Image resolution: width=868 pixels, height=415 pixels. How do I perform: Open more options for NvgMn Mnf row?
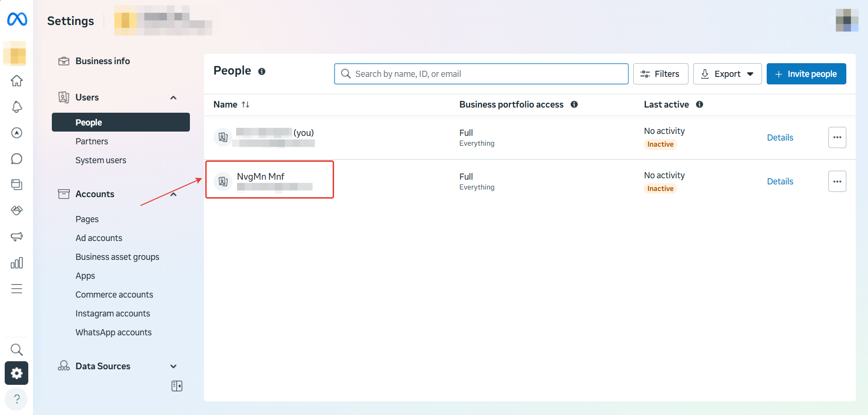click(x=837, y=182)
